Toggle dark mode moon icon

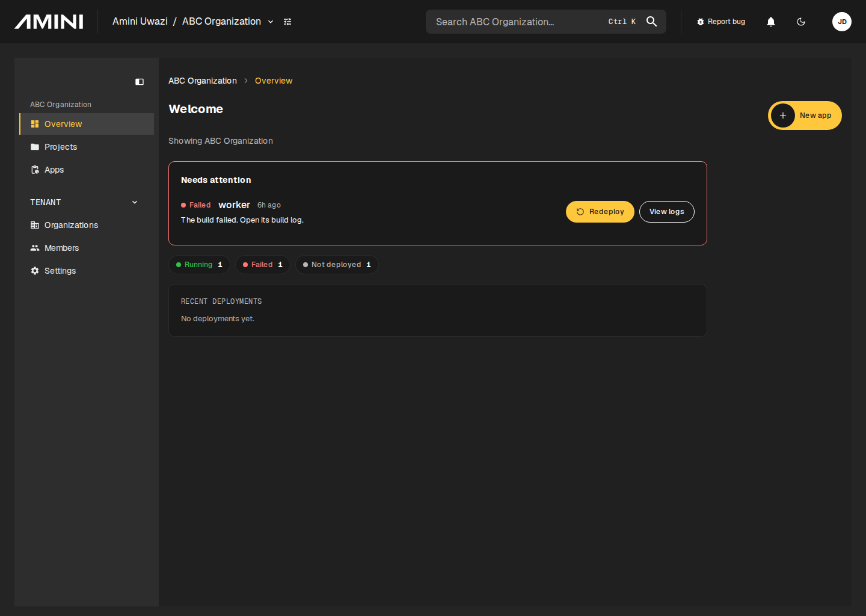[801, 22]
